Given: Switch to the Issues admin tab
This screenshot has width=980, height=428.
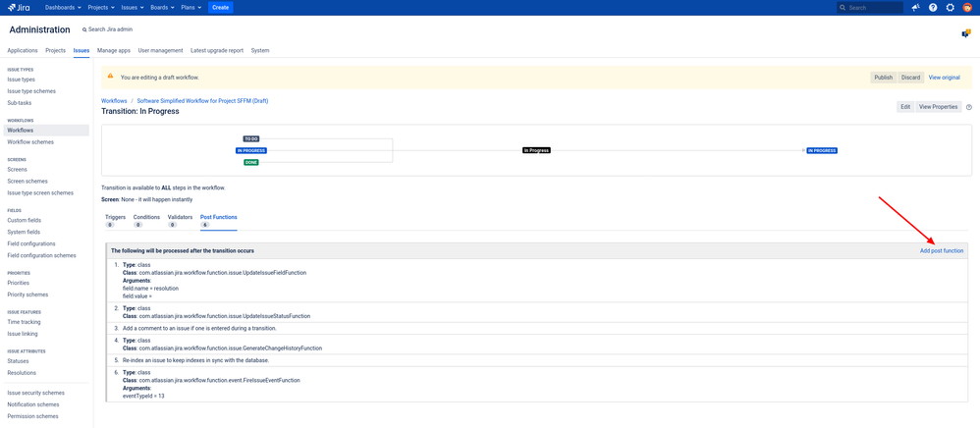Looking at the screenshot, I should tap(82, 51).
